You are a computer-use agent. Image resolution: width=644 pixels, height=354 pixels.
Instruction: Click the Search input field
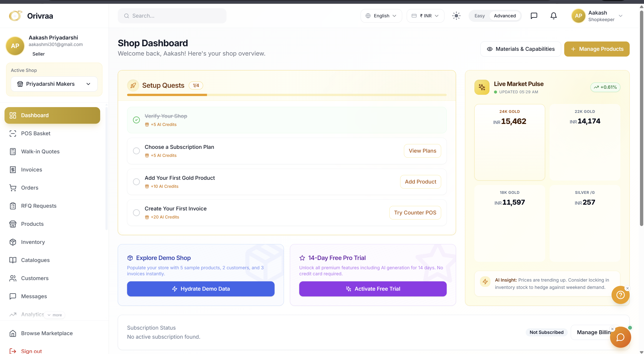pos(172,16)
